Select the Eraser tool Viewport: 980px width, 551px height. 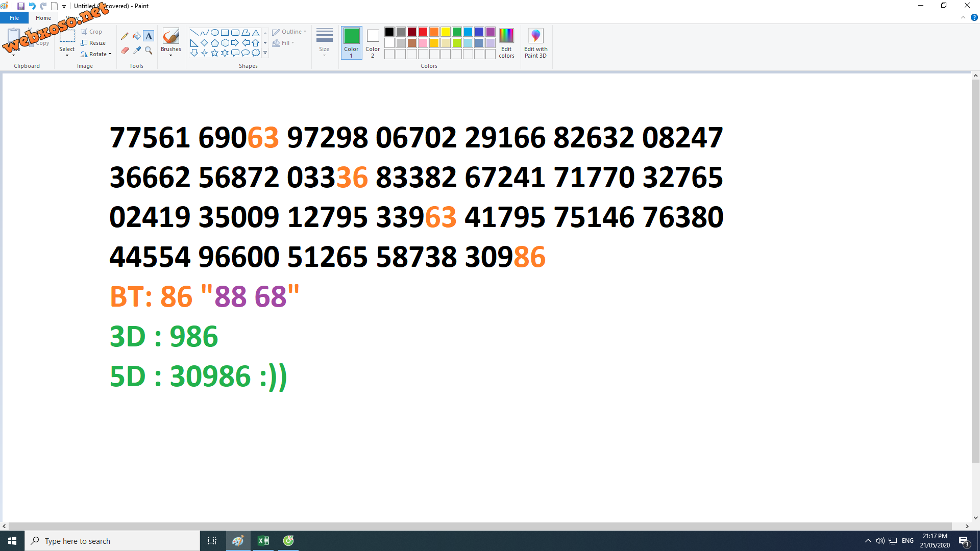(125, 51)
